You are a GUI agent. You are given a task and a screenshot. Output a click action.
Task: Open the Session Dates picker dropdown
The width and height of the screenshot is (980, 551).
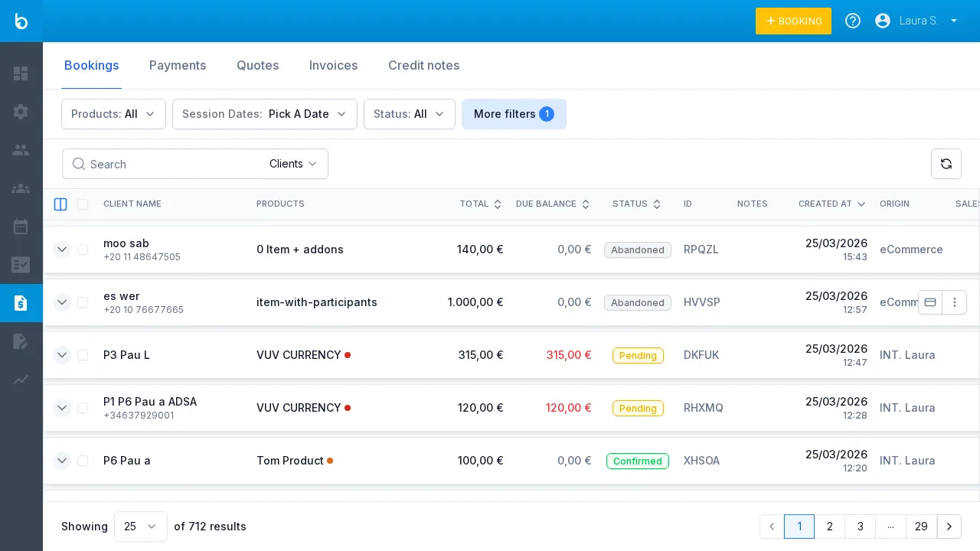(264, 114)
